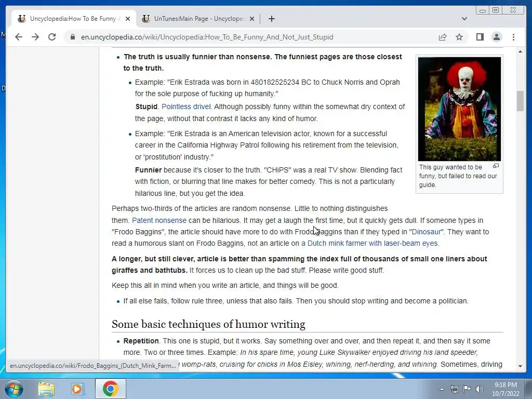The height and width of the screenshot is (399, 532).
Task: View site security lock info
Action: [x=72, y=37]
